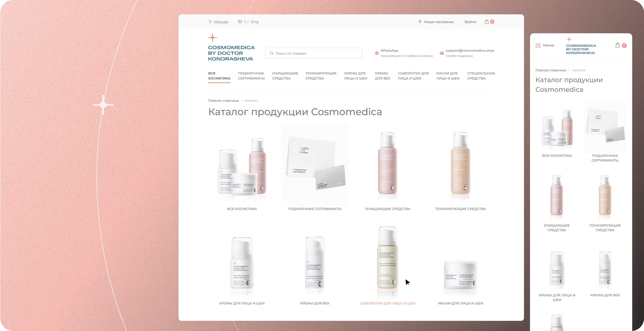Tap gift certificates thumbnail in mobile view

[605, 127]
